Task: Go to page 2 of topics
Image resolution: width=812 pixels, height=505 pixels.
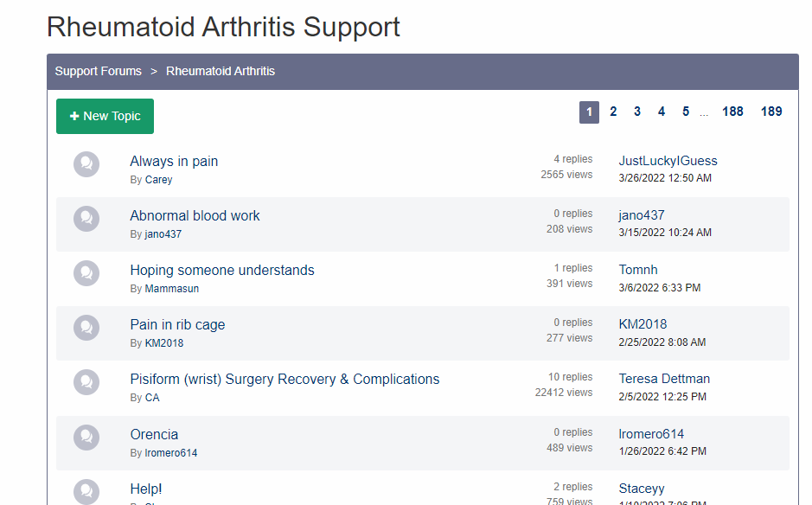Action: coord(613,112)
